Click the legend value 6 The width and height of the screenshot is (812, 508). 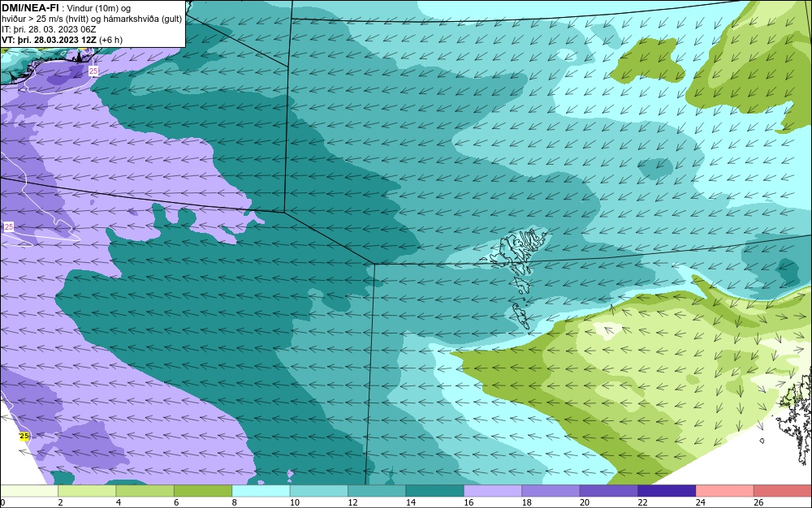[176, 502]
